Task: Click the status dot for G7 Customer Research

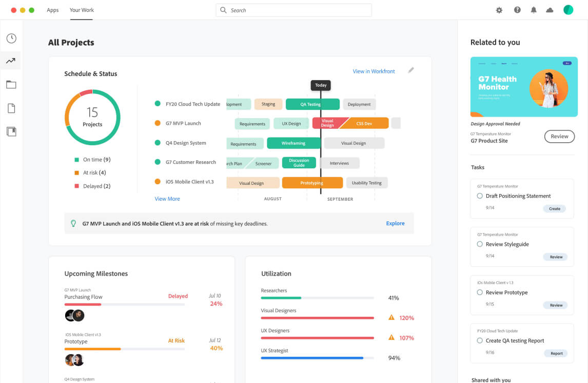Action: click(158, 162)
